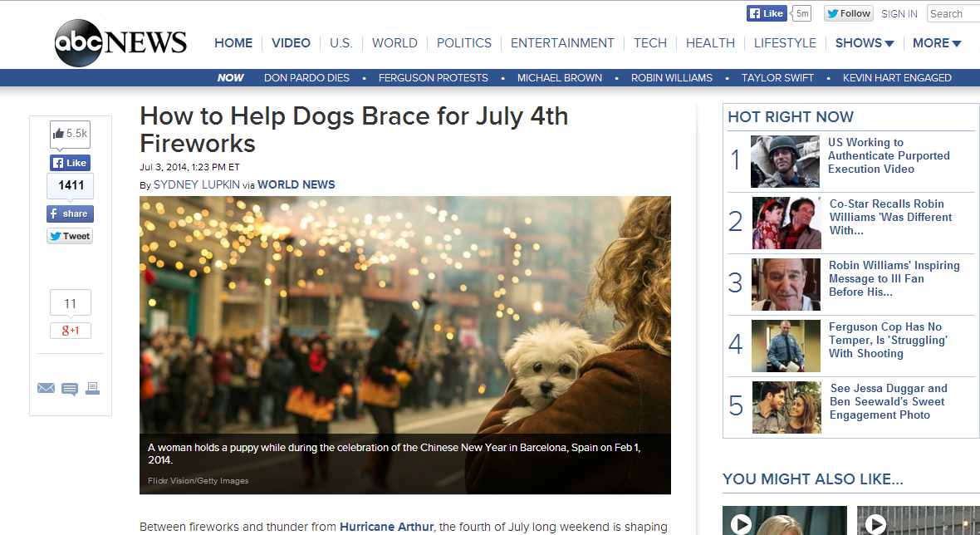Go to the ENTERTAINMENT section
Screen dimensions: 980x535
point(562,43)
